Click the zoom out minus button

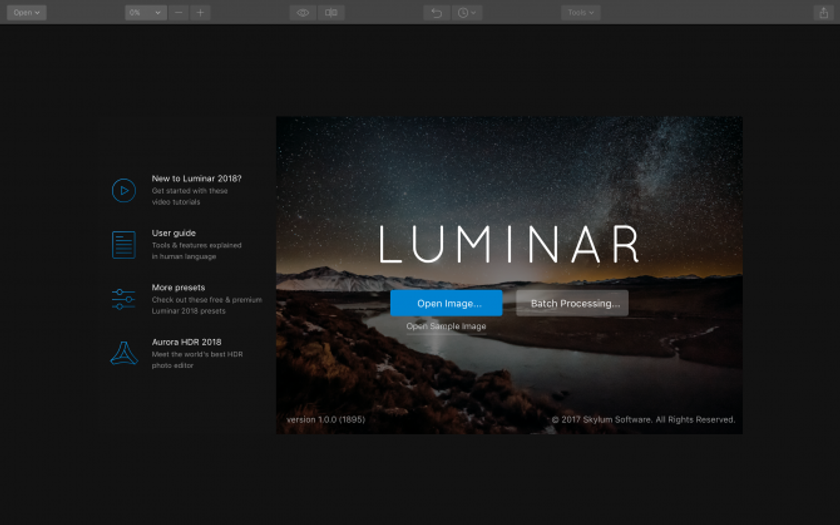coord(178,12)
